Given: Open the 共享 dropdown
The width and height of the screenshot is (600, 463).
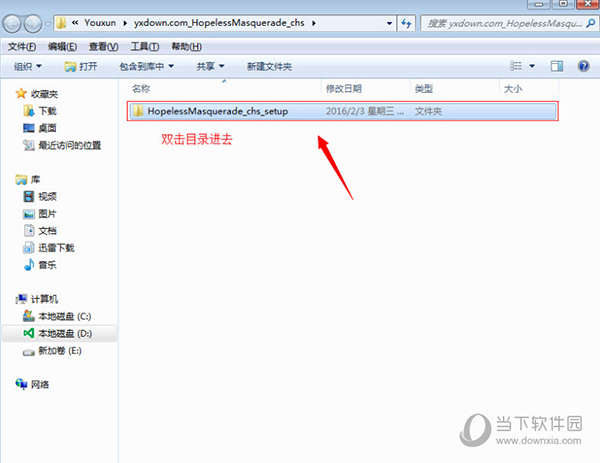Looking at the screenshot, I should pos(210,67).
